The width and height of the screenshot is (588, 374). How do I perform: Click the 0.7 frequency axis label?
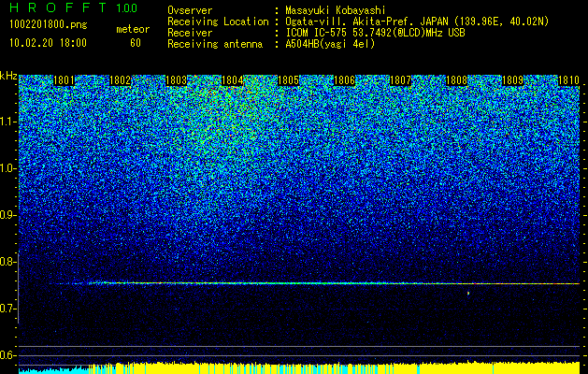coord(7,309)
